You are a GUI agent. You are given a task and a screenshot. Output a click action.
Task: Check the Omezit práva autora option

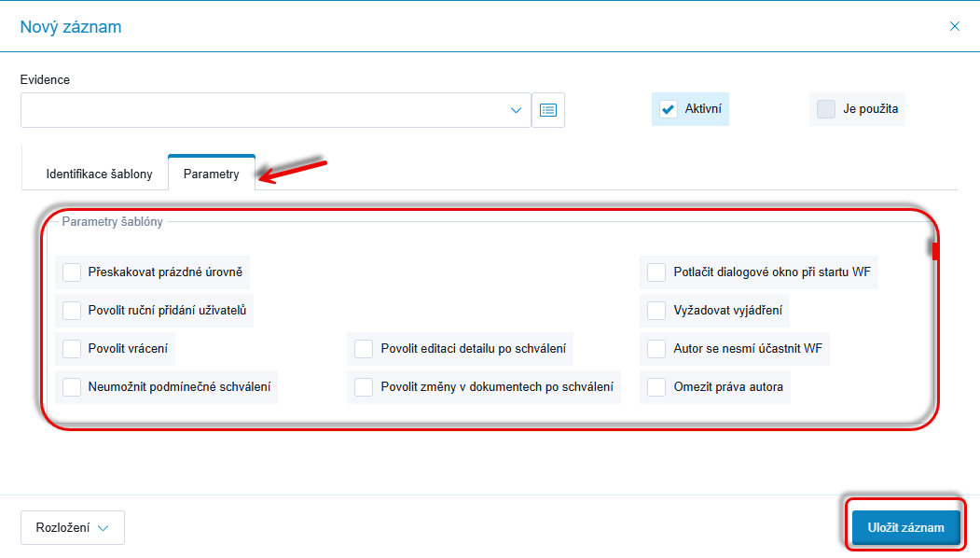656,386
